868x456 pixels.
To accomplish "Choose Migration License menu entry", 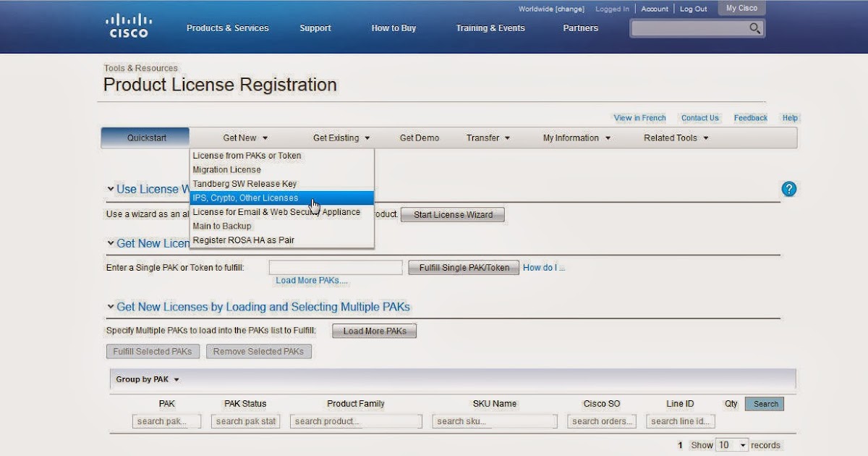I will pos(282,169).
